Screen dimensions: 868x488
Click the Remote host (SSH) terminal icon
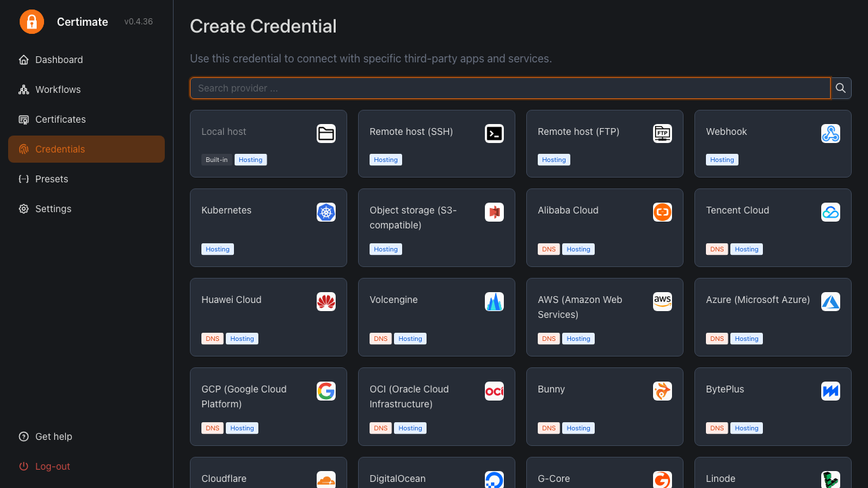click(x=494, y=134)
